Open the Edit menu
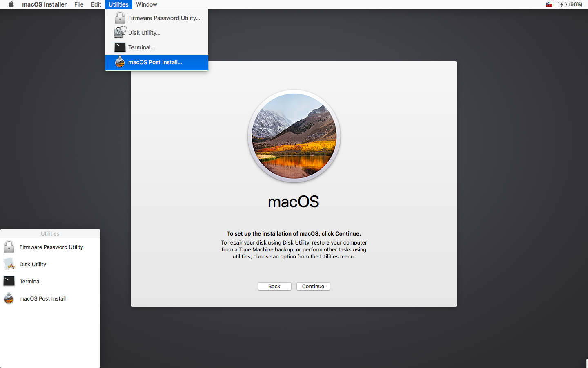The width and height of the screenshot is (588, 368). [x=96, y=4]
